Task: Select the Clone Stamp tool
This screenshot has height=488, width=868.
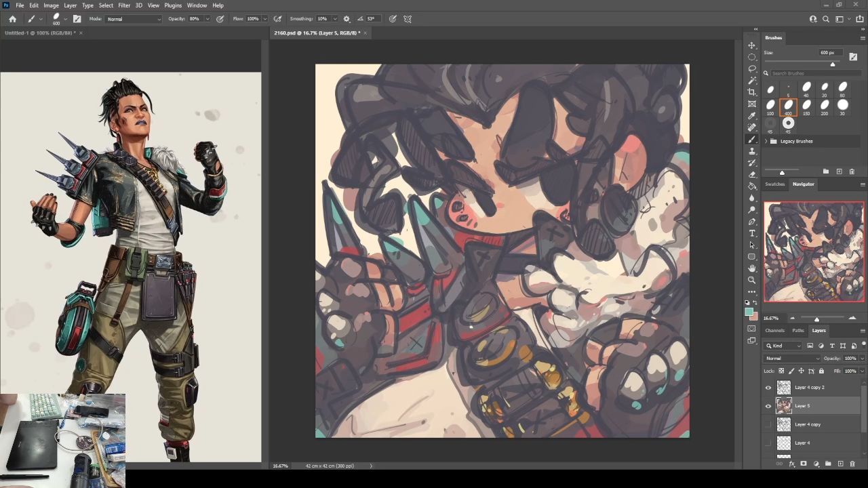Action: click(x=752, y=150)
